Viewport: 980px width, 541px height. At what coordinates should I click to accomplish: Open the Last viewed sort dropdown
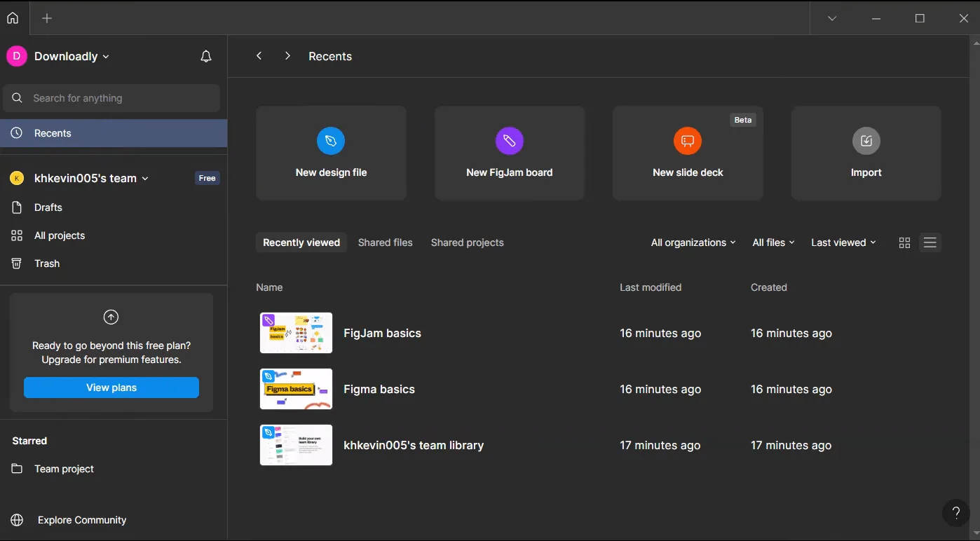coord(844,242)
